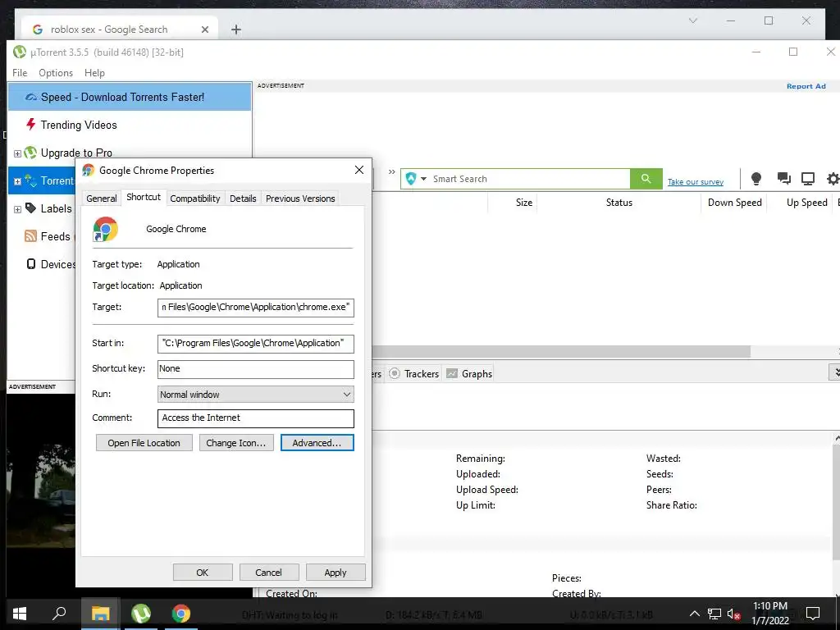This screenshot has height=630, width=840.
Task: Select the Compatibility tab in Properties
Action: pos(195,199)
